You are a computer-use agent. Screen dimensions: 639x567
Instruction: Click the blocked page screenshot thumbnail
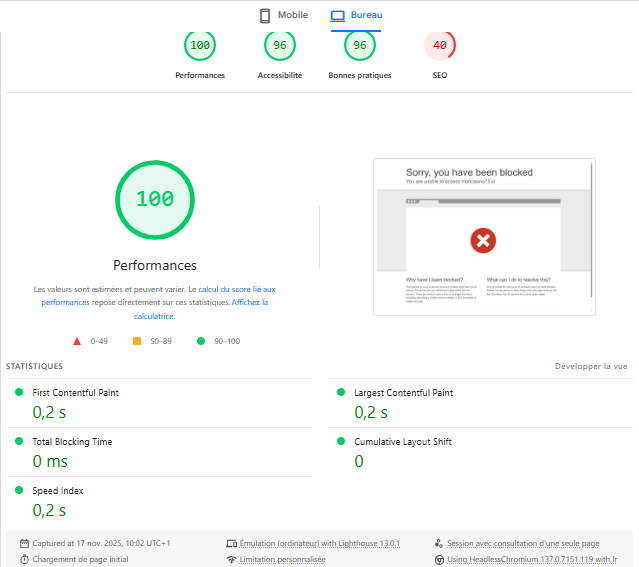click(x=484, y=237)
